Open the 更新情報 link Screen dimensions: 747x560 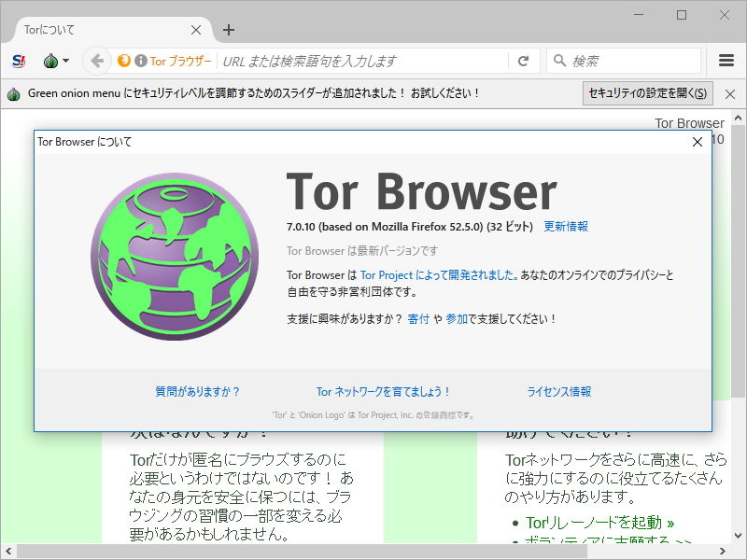click(566, 227)
